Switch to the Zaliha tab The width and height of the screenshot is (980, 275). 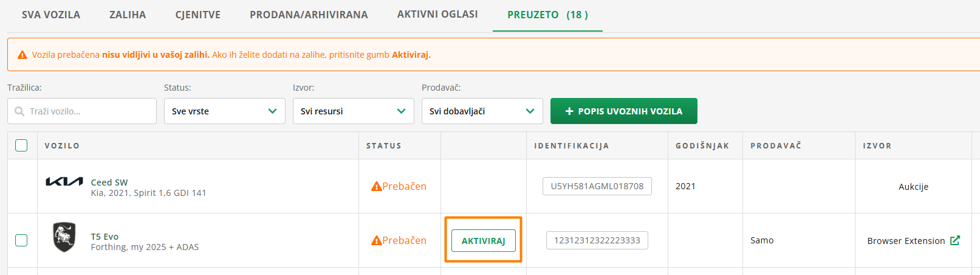[128, 15]
